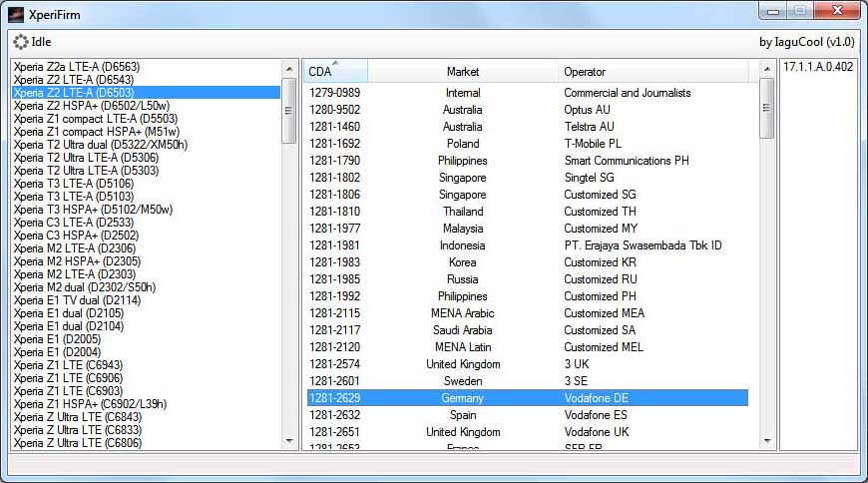
Task: Select Customized RU Russia row
Action: tap(528, 279)
